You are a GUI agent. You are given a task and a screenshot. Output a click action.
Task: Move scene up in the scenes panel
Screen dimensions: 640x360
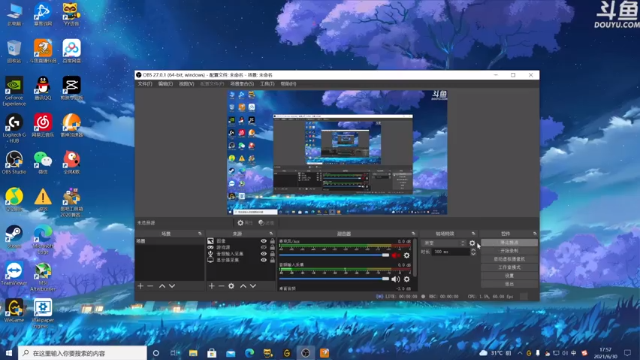tap(162, 286)
